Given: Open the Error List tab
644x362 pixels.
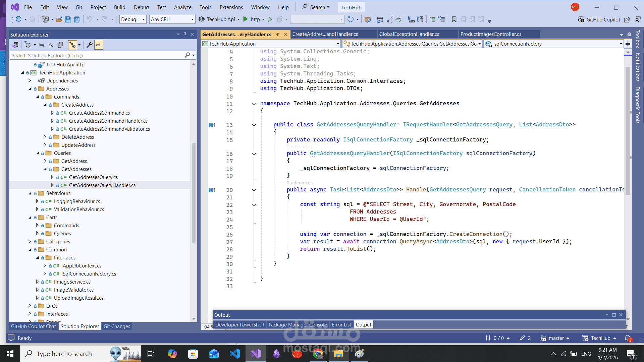Looking at the screenshot, I should (x=341, y=324).
